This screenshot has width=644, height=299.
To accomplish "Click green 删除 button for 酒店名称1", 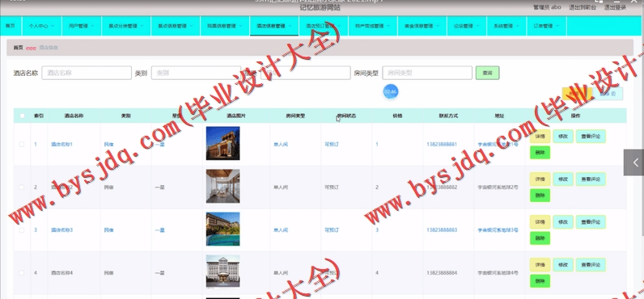I will pyautogui.click(x=540, y=153).
